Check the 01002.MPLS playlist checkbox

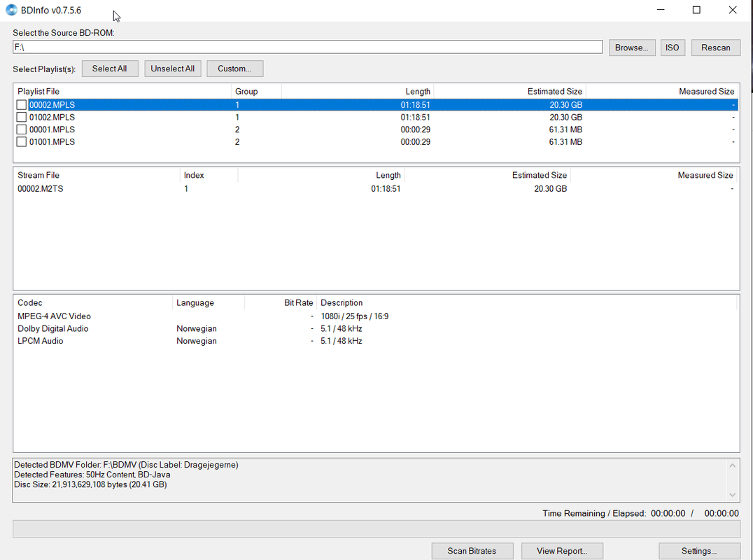(x=21, y=117)
